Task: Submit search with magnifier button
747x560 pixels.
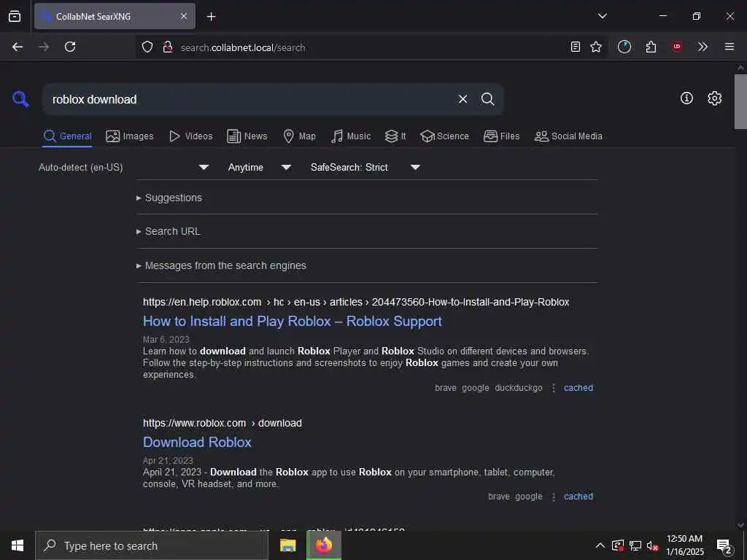Action: [487, 99]
